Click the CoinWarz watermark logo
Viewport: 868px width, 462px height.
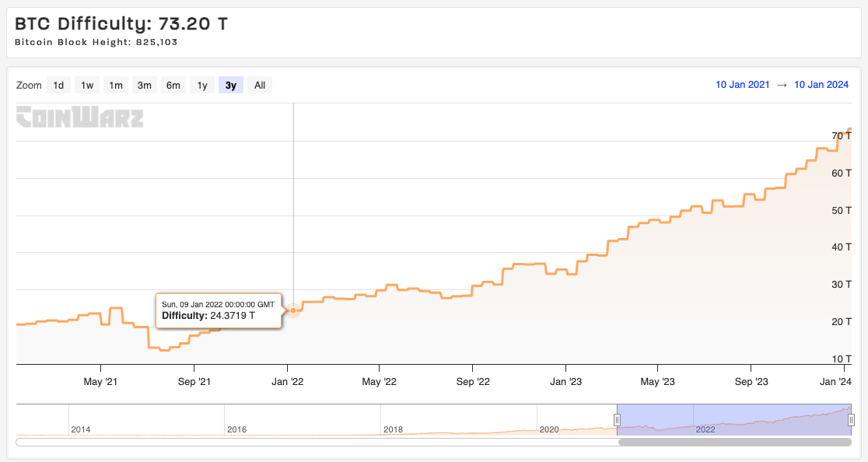(x=79, y=117)
